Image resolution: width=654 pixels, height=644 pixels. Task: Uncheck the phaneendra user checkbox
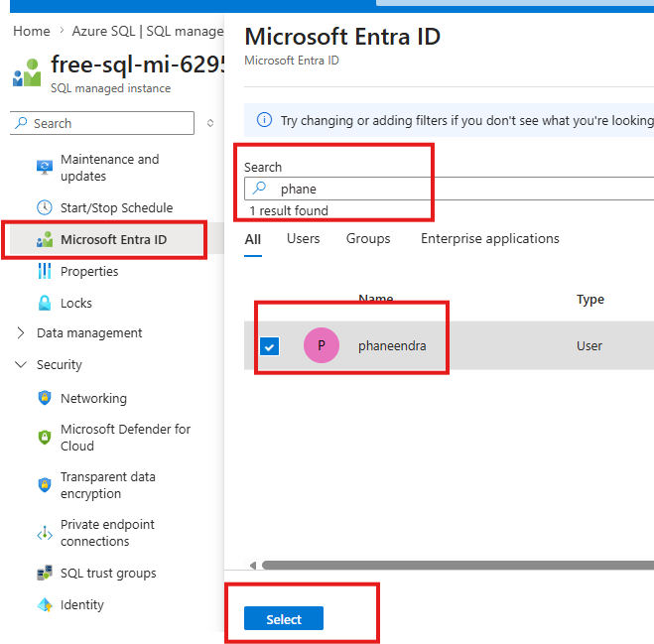tap(270, 346)
